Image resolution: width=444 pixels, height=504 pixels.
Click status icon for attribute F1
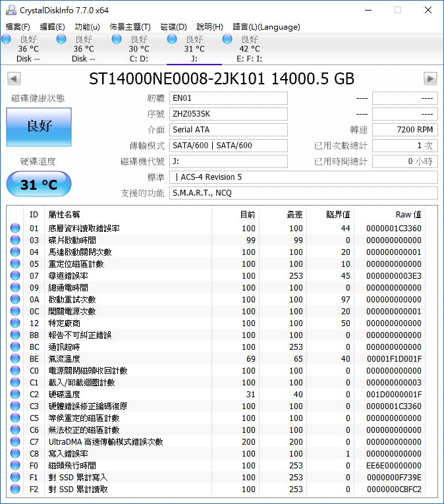(x=15, y=478)
